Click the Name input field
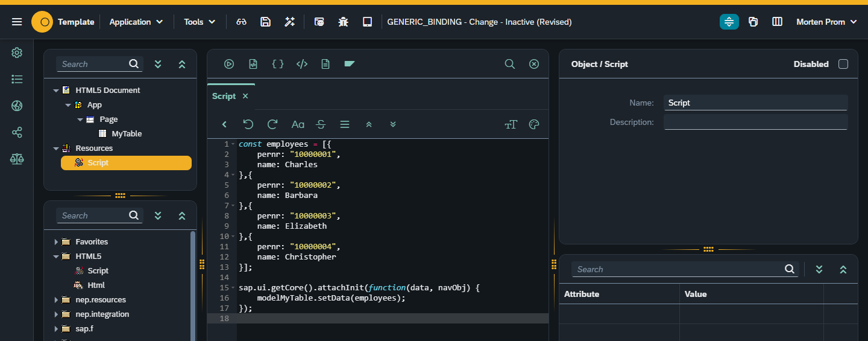This screenshot has width=868, height=341. point(756,103)
